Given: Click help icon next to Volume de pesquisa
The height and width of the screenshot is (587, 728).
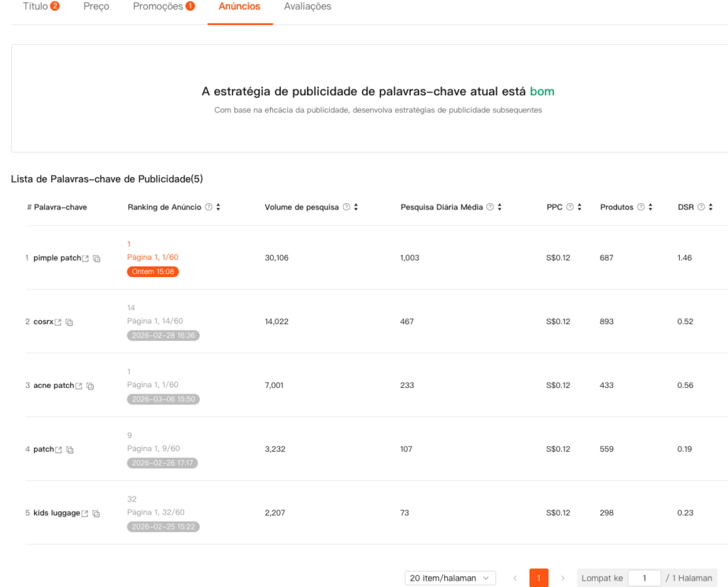Looking at the screenshot, I should click(346, 207).
